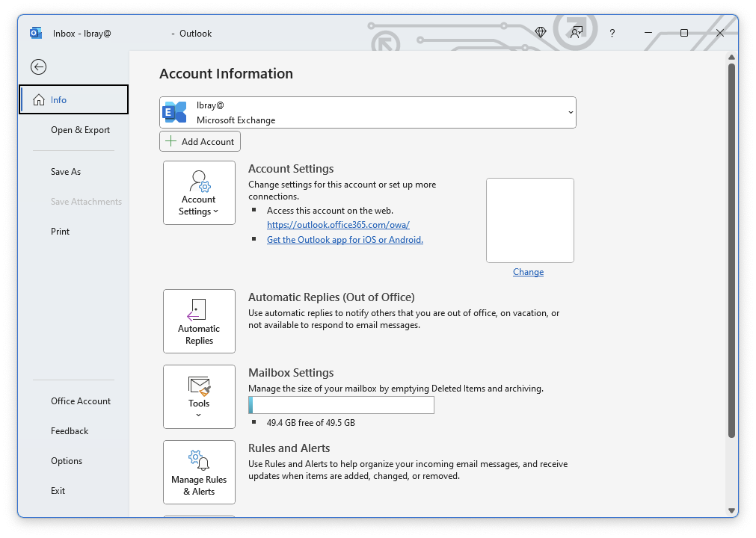
Task: Open the Open & Export page
Action: [x=80, y=130]
